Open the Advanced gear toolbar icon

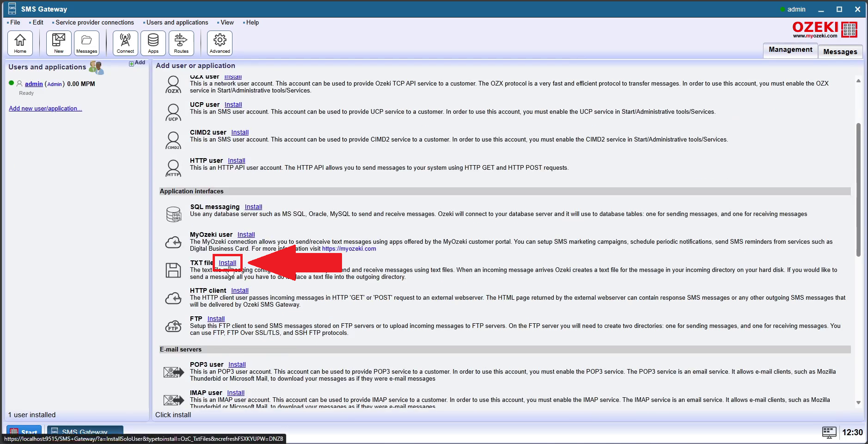(220, 43)
